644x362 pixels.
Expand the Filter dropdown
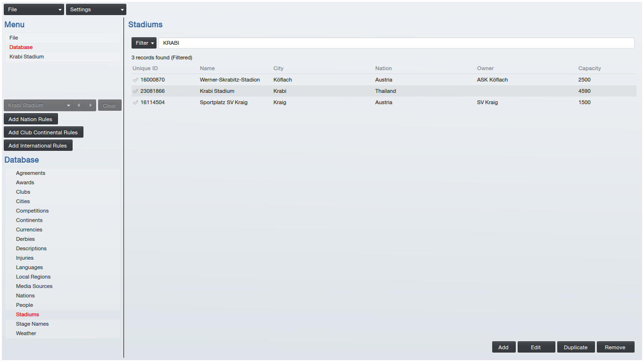[x=144, y=43]
